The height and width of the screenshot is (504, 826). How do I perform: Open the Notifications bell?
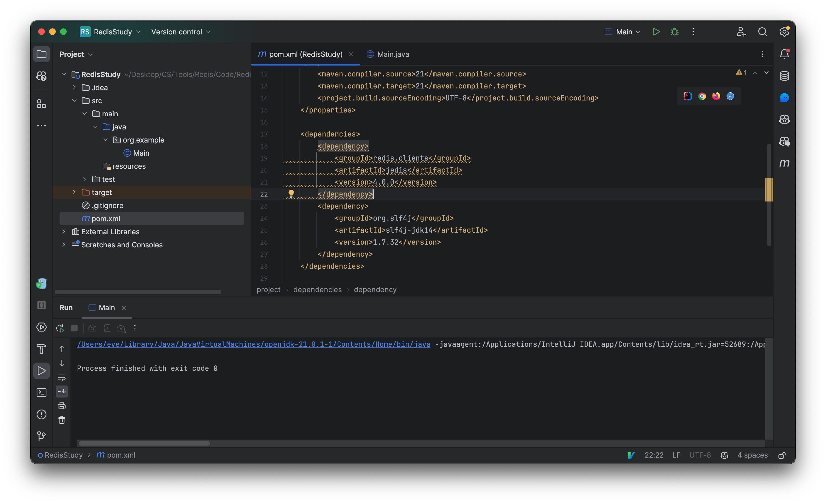point(784,54)
